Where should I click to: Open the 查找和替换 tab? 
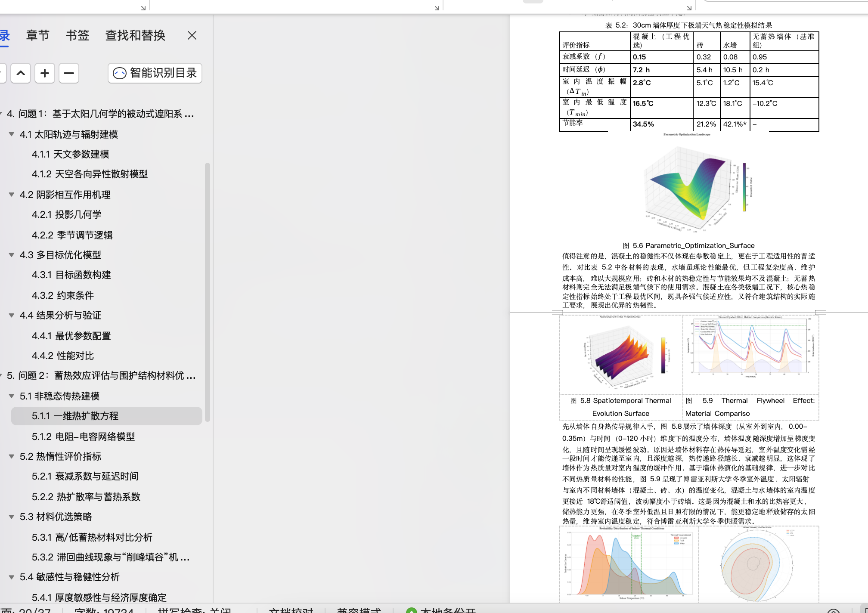point(135,35)
